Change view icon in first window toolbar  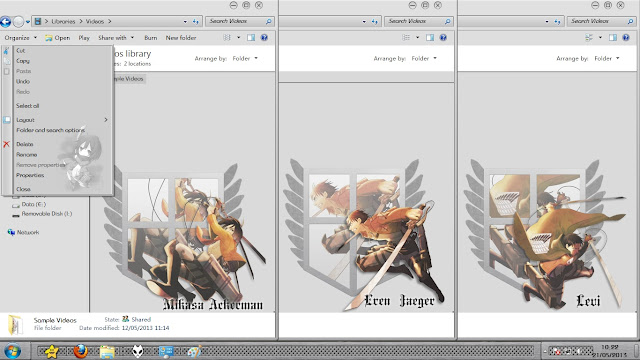[227, 38]
